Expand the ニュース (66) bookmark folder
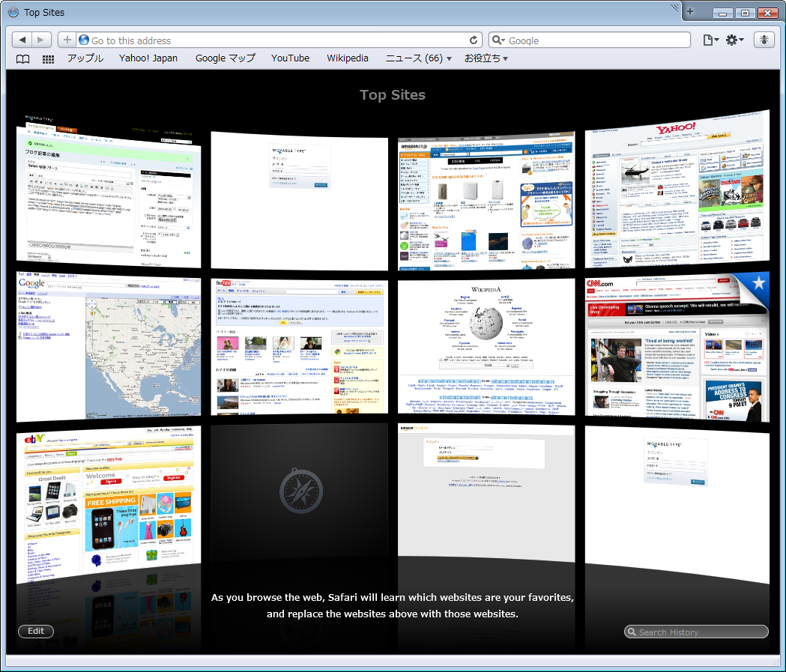This screenshot has width=786, height=672. 418,58
